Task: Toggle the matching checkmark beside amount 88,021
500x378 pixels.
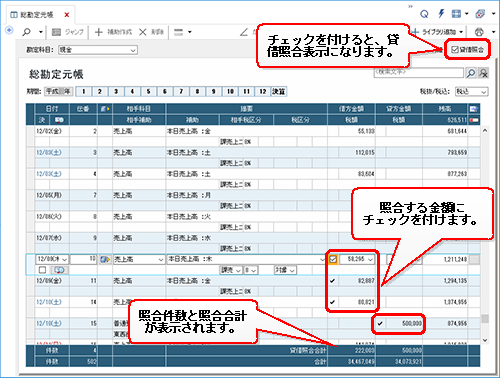Action: (x=332, y=302)
